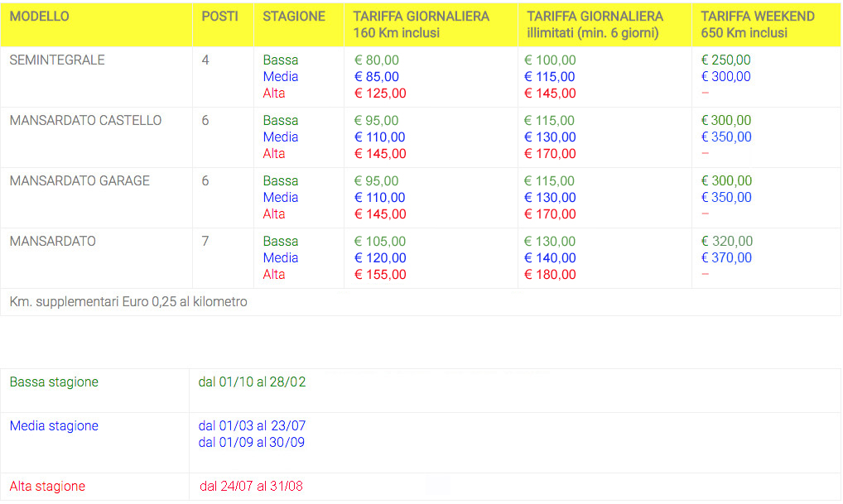Click MANSARDATO GARAGE € 130,00 unlimited rate
Screen dimensions: 843x504
pos(550,198)
